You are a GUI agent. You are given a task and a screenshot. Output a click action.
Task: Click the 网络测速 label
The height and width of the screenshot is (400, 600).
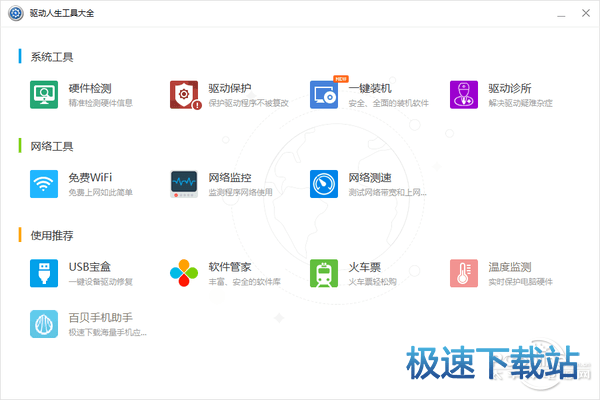(x=370, y=178)
